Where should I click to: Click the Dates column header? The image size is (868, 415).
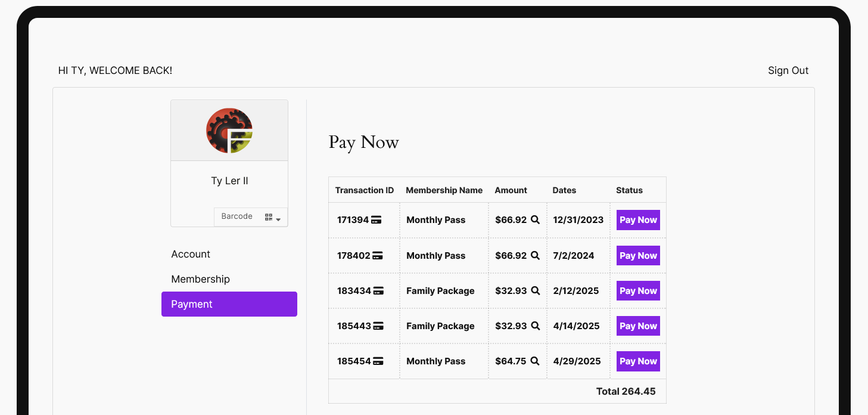(564, 190)
